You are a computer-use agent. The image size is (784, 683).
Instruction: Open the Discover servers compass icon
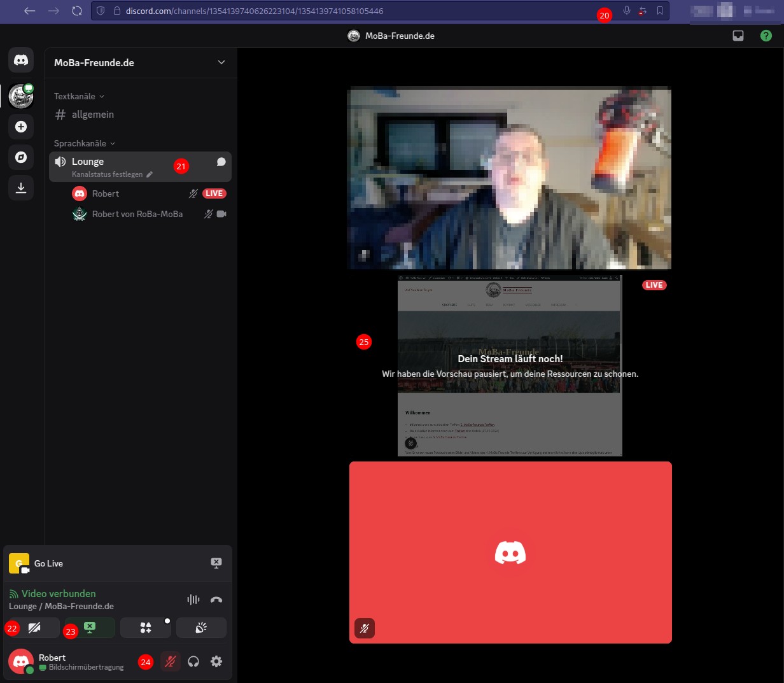pos(21,157)
